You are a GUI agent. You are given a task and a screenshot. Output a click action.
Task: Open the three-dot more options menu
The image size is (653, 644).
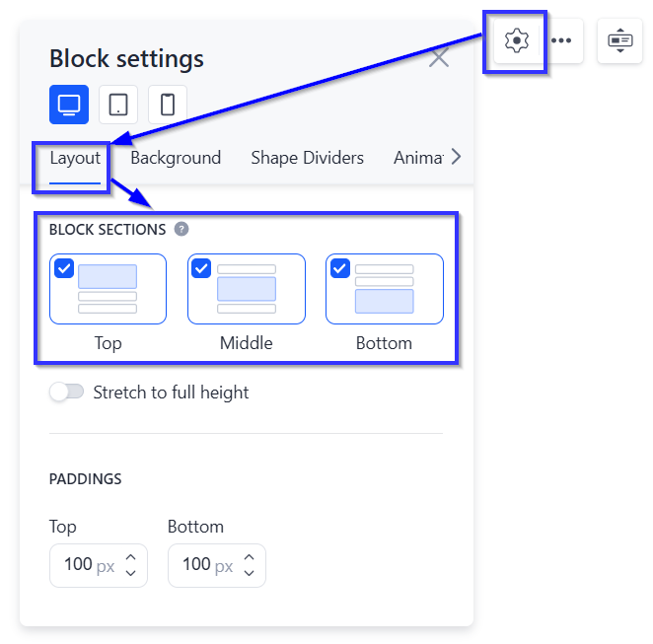561,40
